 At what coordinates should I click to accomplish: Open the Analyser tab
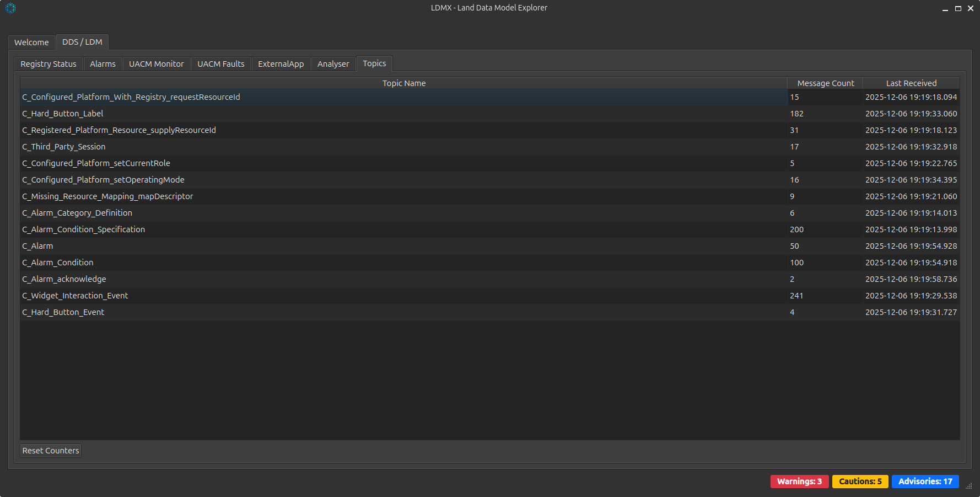[x=333, y=63]
